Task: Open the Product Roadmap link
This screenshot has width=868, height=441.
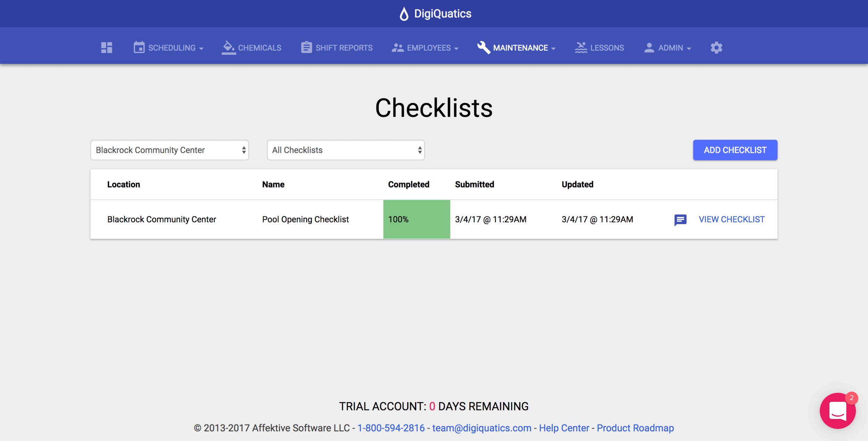Action: pyautogui.click(x=635, y=428)
